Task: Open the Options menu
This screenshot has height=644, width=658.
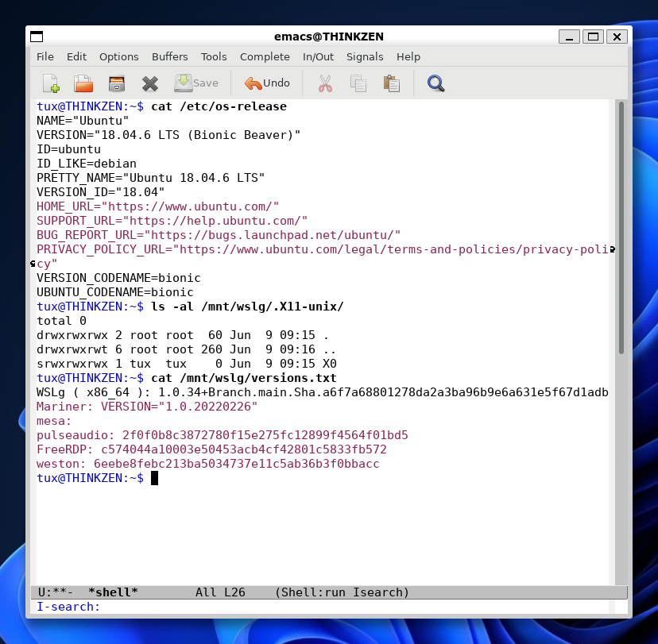Action: tap(118, 56)
